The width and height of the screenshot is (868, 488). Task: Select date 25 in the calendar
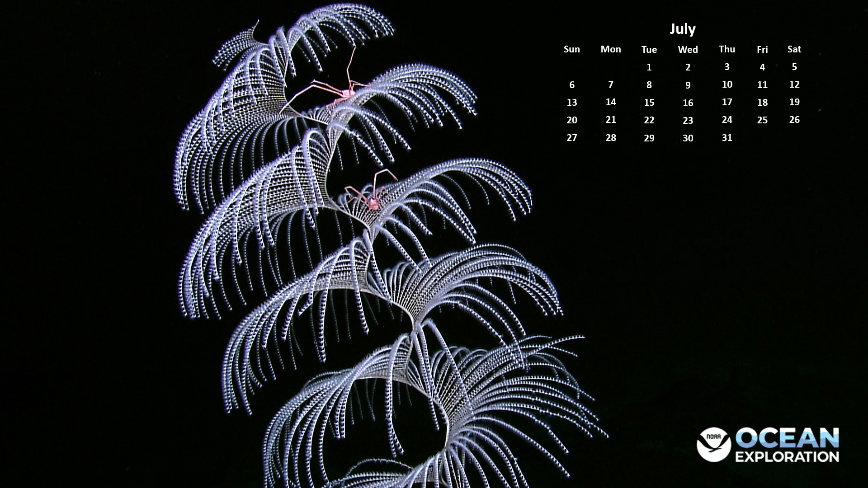tap(762, 120)
